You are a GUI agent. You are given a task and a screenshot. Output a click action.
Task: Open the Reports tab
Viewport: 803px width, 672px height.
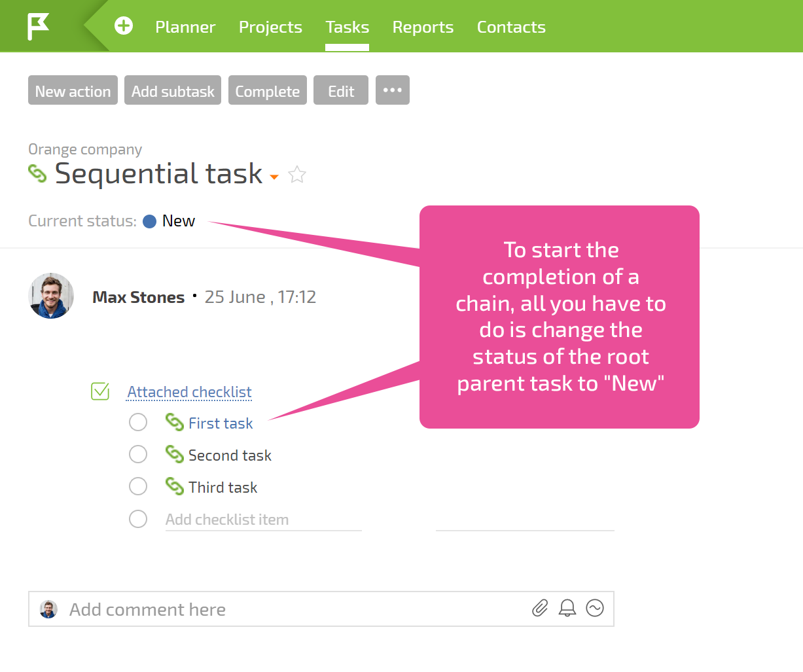423,27
